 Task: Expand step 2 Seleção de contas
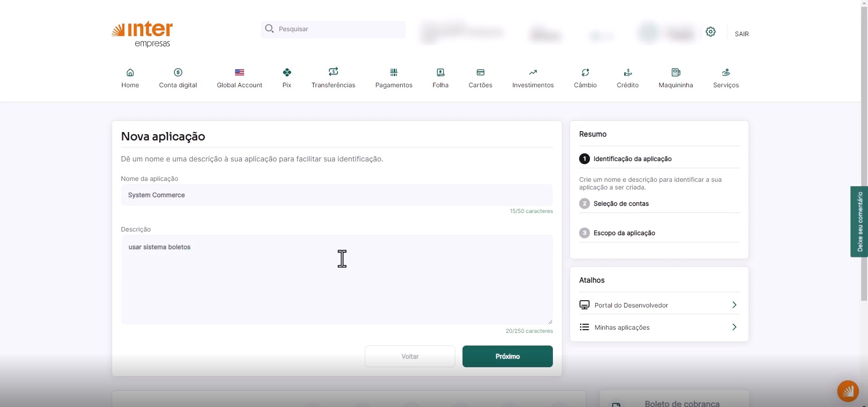click(621, 203)
